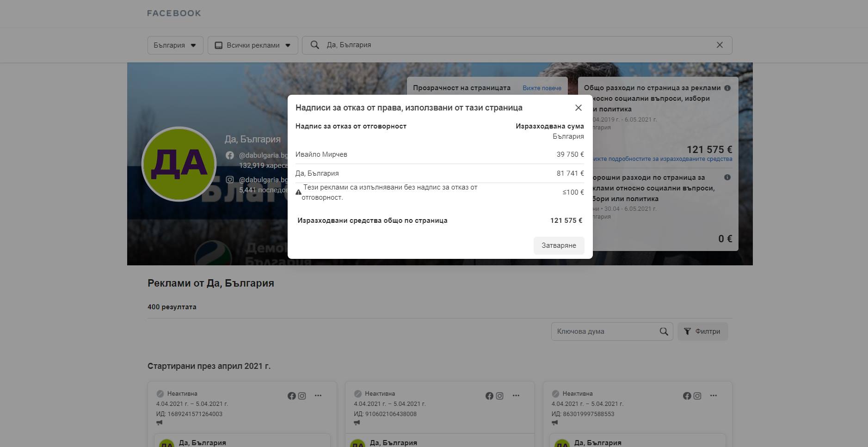Screen dimensions: 868x447
Task: Open the Филтри filter button
Action: pyautogui.click(x=702, y=331)
